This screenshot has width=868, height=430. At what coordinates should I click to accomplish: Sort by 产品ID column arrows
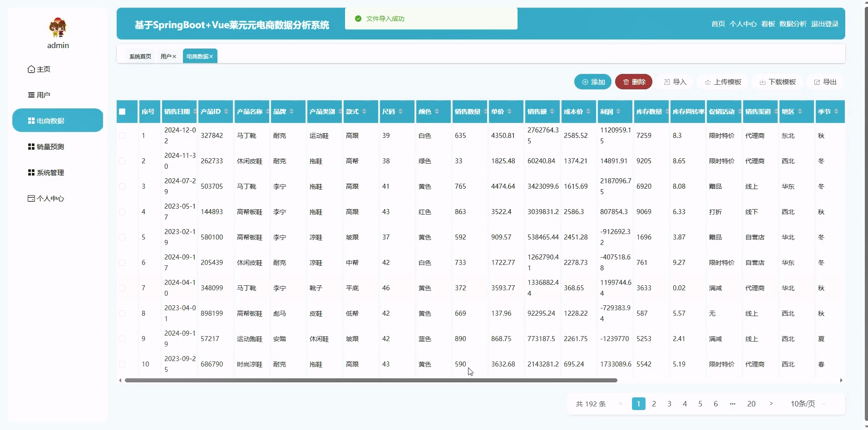[226, 112]
